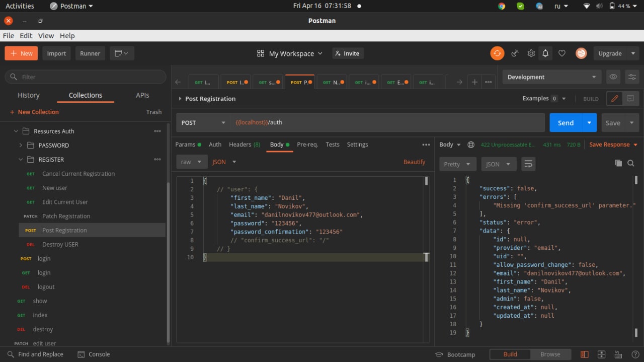The image size is (644, 362).
Task: Switch to Browse mode
Action: click(550, 354)
